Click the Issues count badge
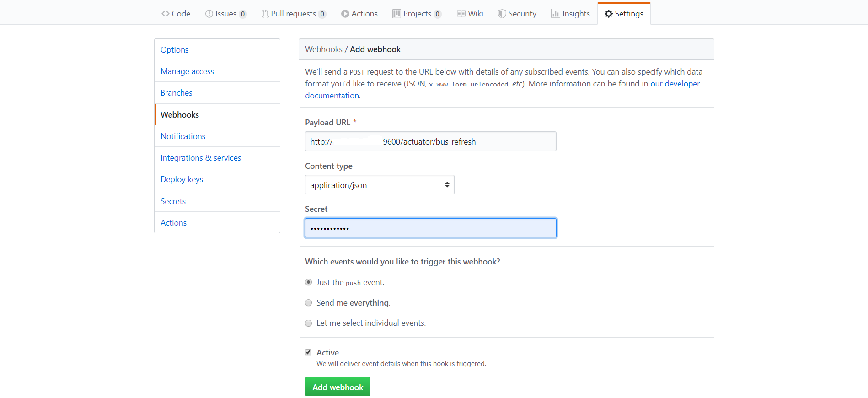 click(x=243, y=14)
